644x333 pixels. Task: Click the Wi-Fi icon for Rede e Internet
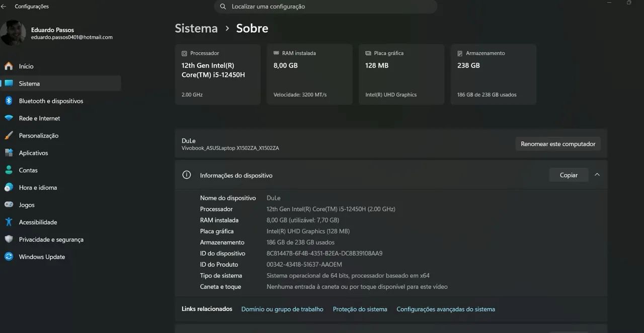(9, 118)
